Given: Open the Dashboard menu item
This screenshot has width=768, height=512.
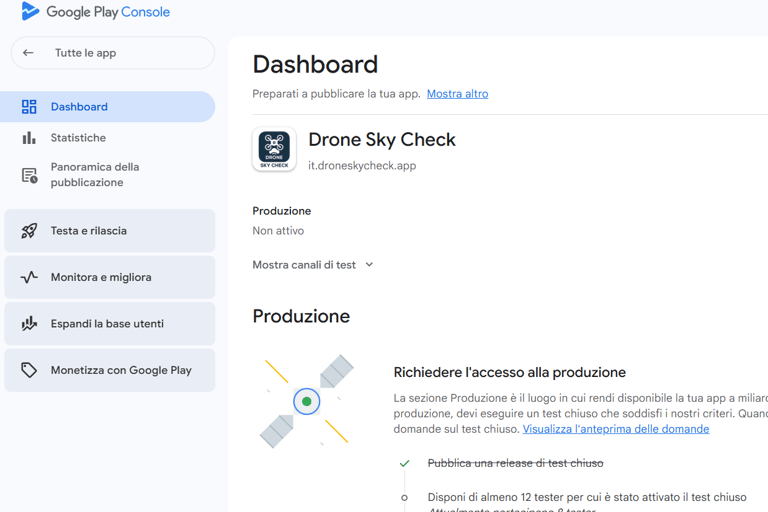Looking at the screenshot, I should 107,107.
